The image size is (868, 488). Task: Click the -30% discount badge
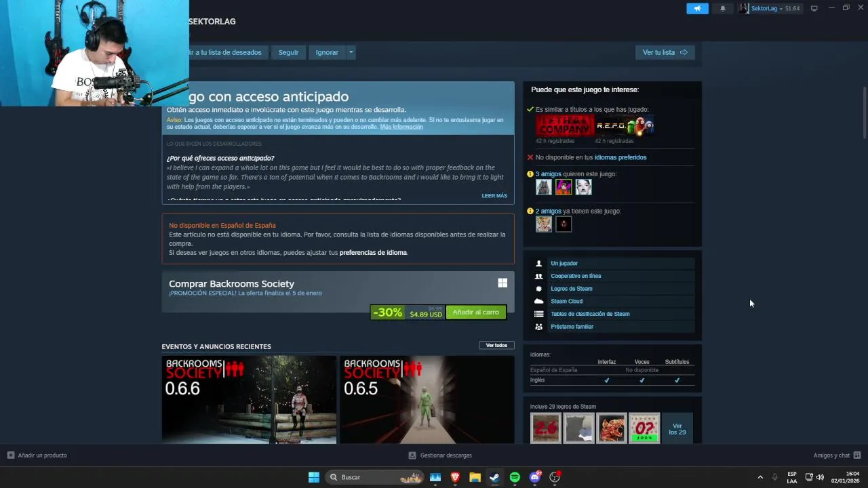click(x=387, y=312)
